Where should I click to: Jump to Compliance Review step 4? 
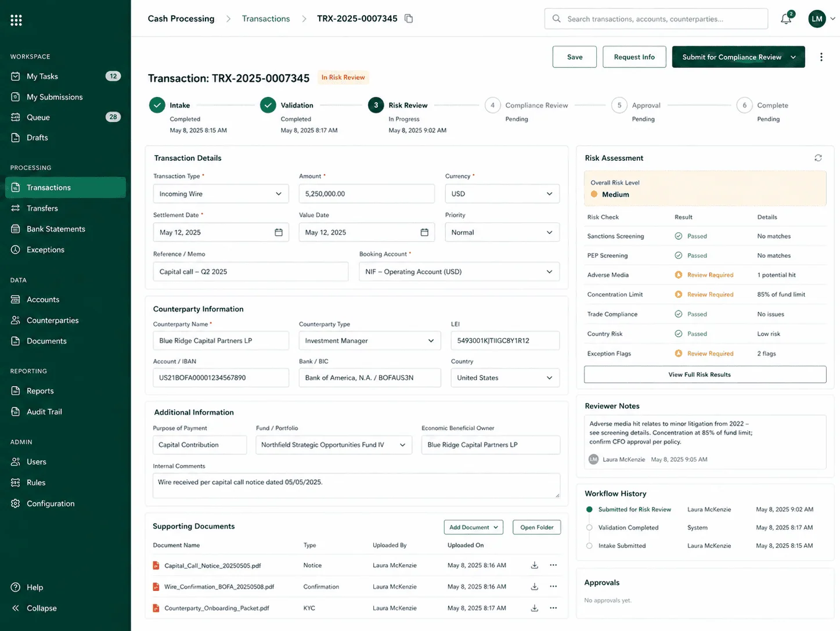(492, 105)
